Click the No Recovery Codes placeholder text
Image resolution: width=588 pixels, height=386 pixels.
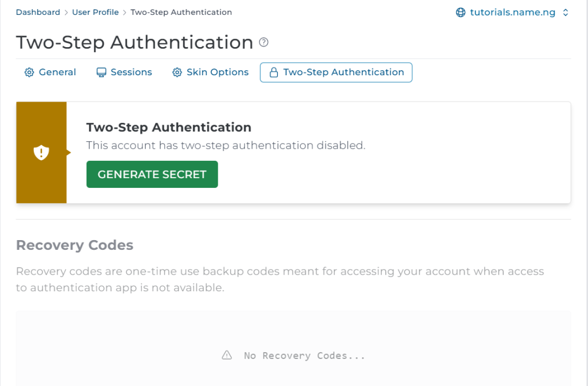pyautogui.click(x=304, y=356)
